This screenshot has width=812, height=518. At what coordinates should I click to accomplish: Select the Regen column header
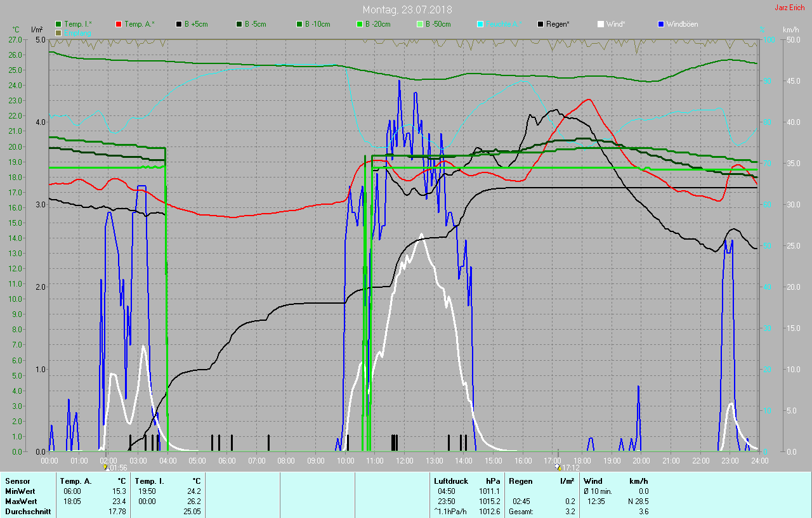pos(520,481)
